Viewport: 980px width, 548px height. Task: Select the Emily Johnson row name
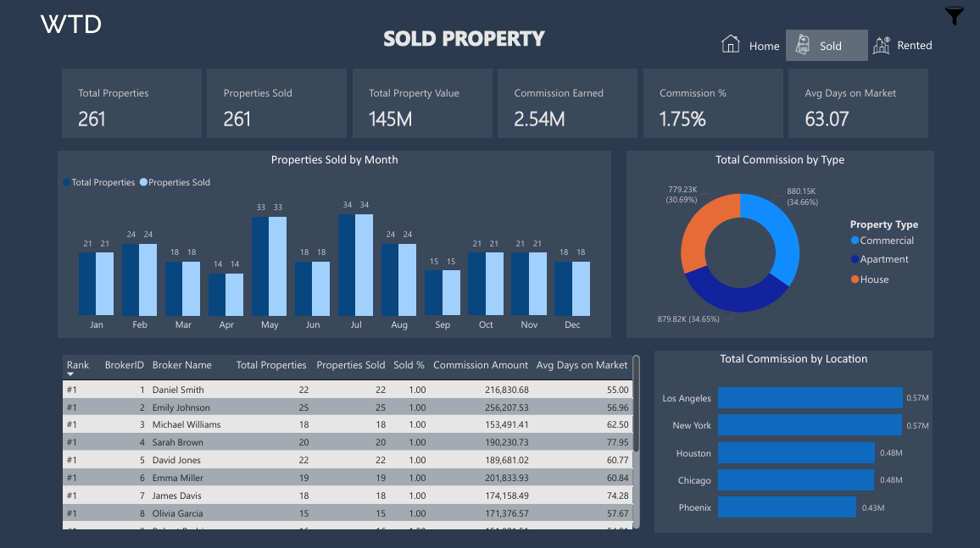pyautogui.click(x=181, y=407)
